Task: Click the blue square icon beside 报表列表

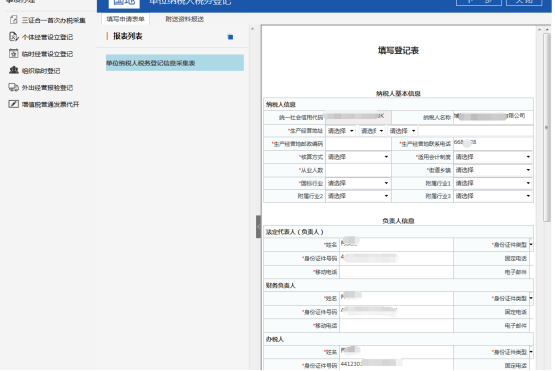Action: click(230, 37)
